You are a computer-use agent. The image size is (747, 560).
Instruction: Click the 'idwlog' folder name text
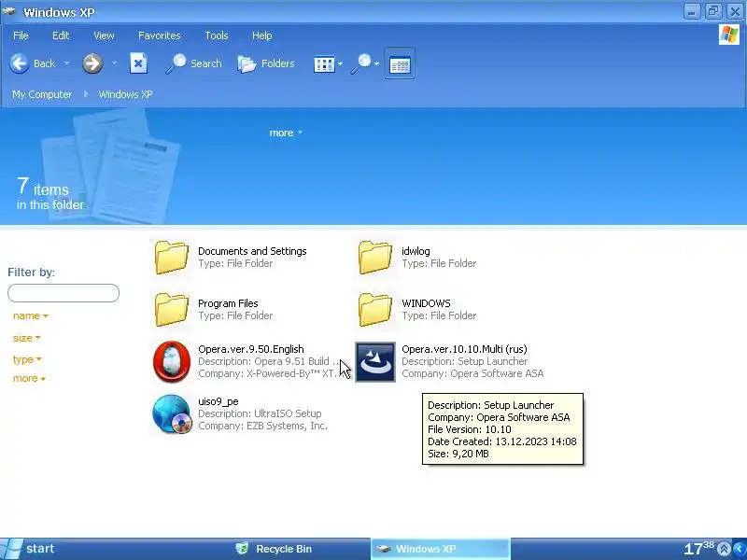tap(416, 251)
